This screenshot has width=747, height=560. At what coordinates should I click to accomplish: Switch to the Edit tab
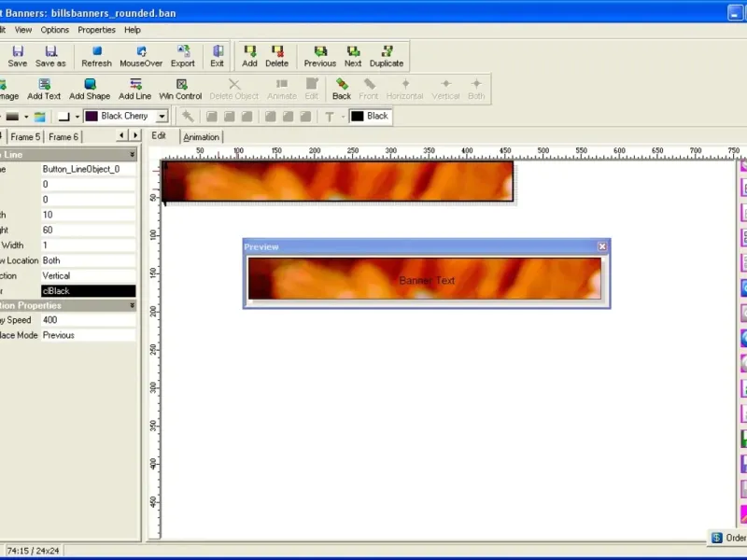159,135
